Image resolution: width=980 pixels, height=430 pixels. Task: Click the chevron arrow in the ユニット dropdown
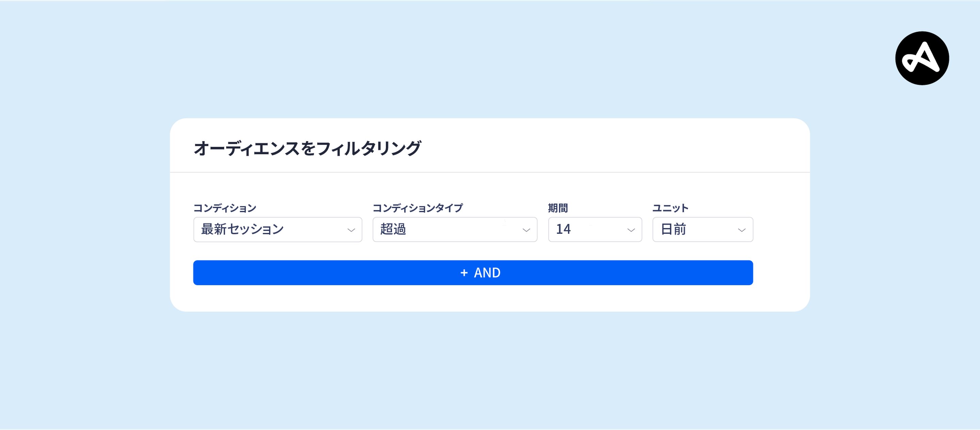click(x=741, y=230)
